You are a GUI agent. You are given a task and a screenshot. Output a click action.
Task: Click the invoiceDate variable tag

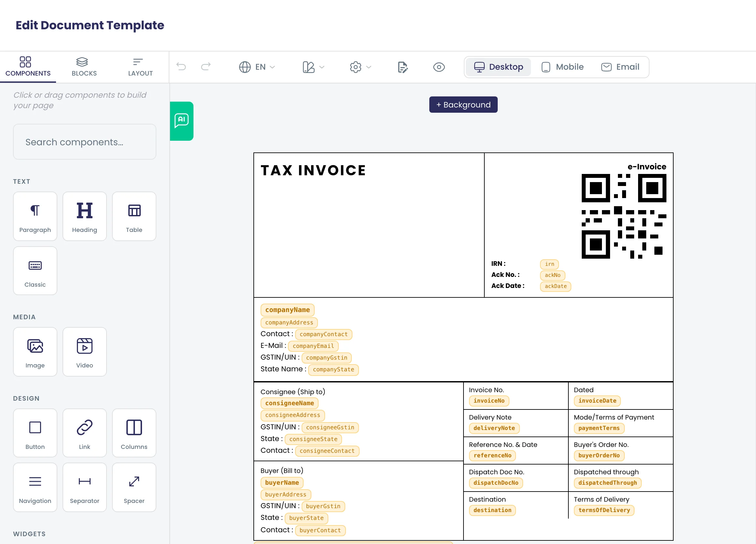click(597, 401)
